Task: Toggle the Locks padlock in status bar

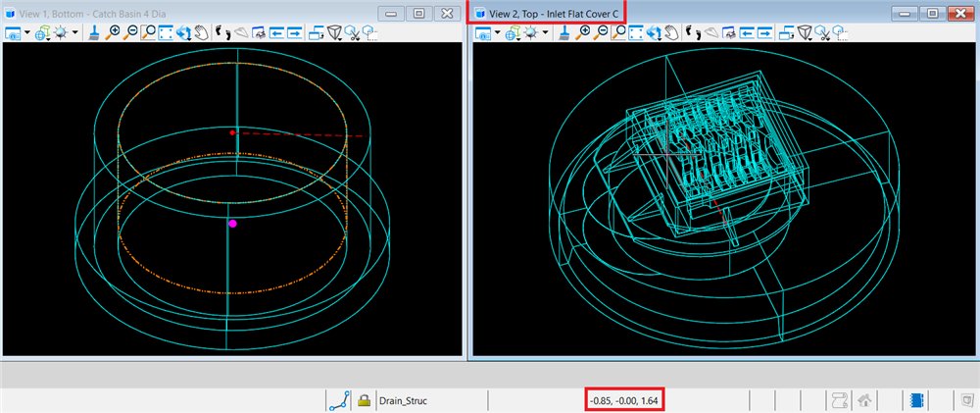Action: click(x=364, y=400)
